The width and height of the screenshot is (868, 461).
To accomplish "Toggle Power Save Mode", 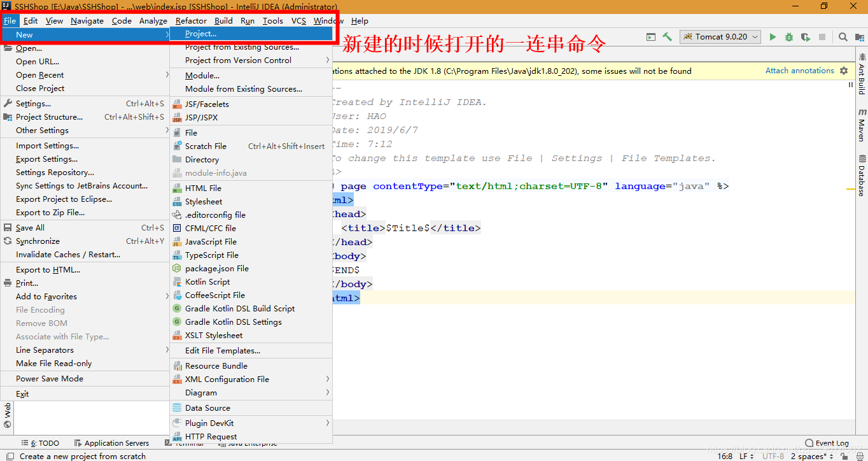I will [x=85, y=379].
